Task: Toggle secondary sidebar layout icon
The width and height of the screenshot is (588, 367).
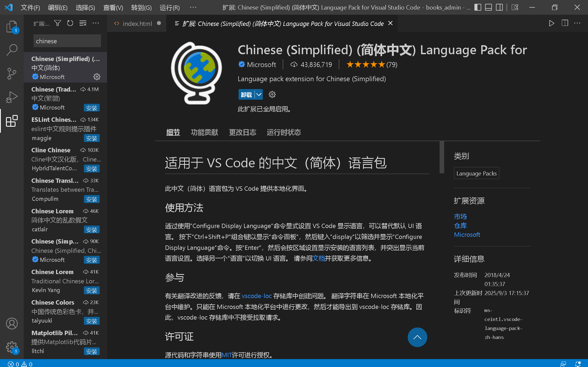Action: point(499,7)
